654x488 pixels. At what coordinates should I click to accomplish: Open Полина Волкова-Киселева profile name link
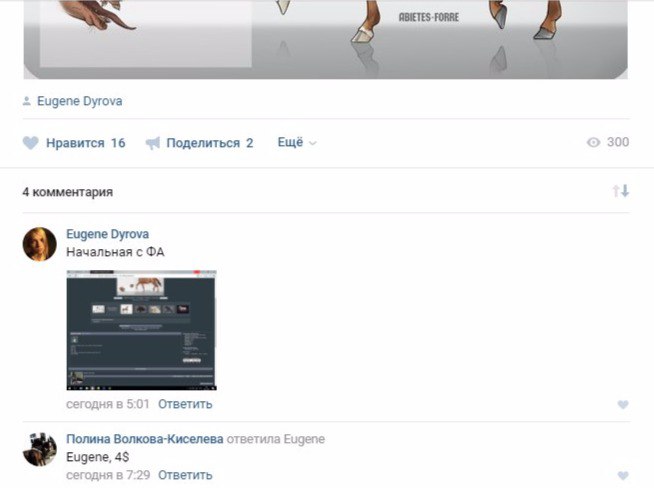[144, 439]
